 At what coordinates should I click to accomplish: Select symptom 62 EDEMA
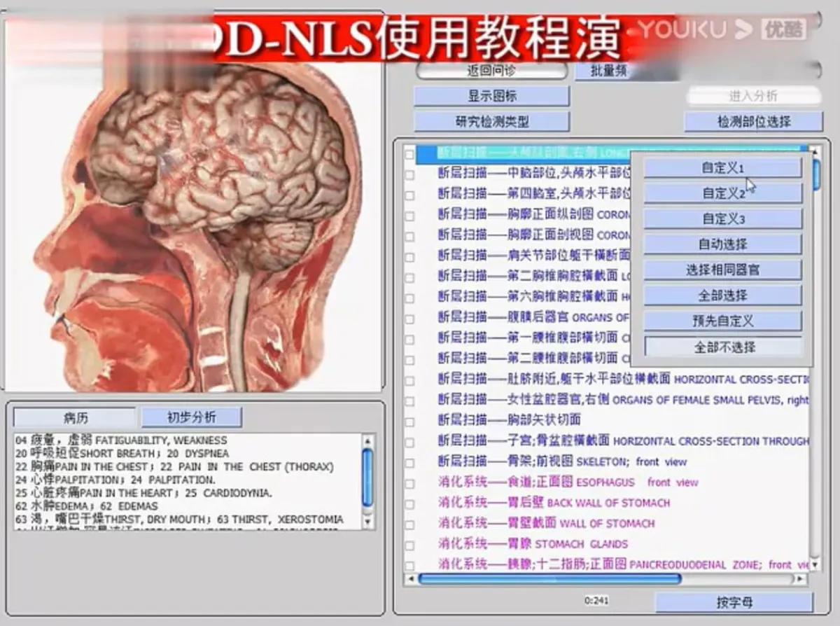click(87, 506)
